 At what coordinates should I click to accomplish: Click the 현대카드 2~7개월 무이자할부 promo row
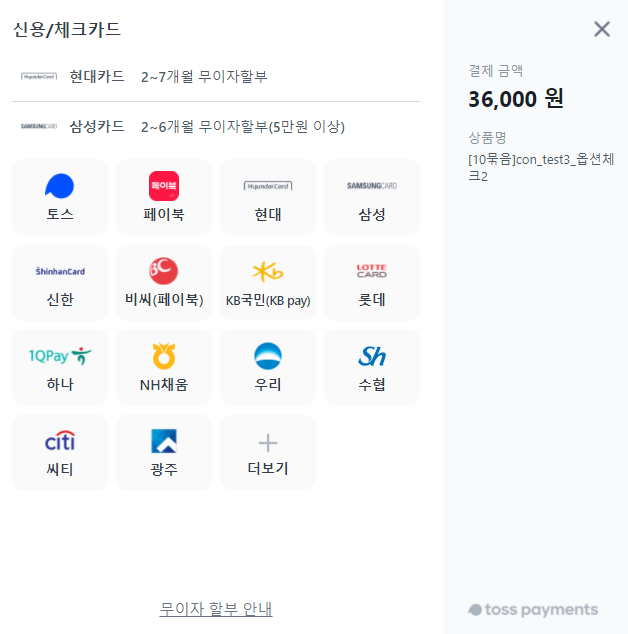coord(216,76)
